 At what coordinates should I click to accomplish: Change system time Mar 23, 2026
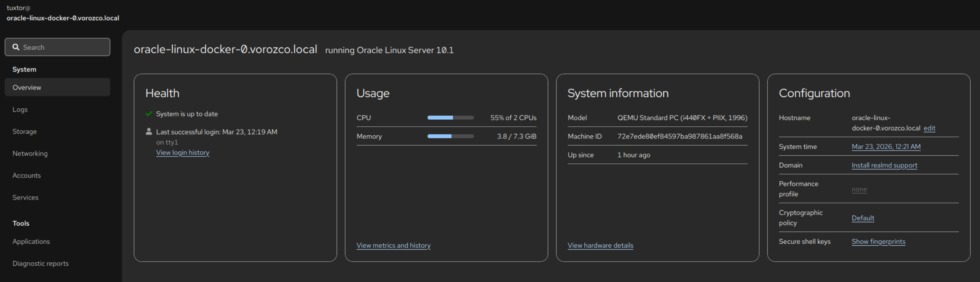point(886,147)
